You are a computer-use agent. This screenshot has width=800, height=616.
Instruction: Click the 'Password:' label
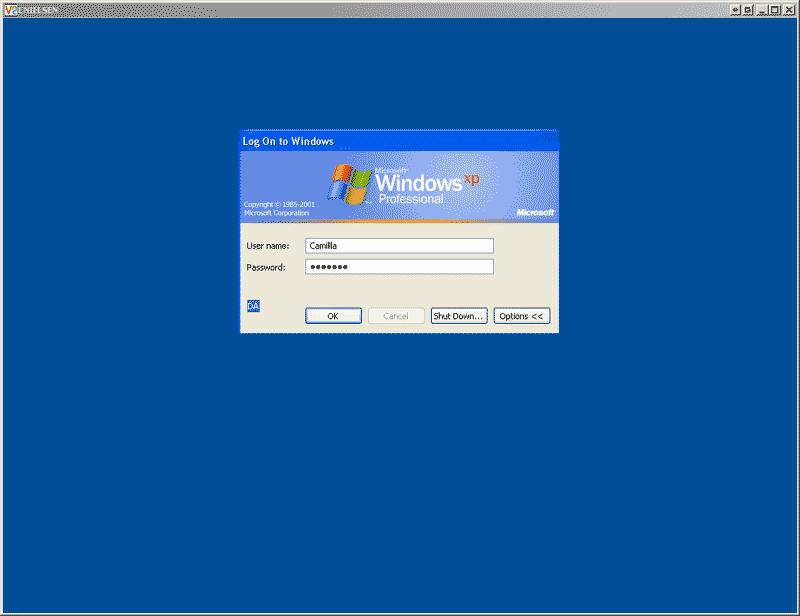265,267
